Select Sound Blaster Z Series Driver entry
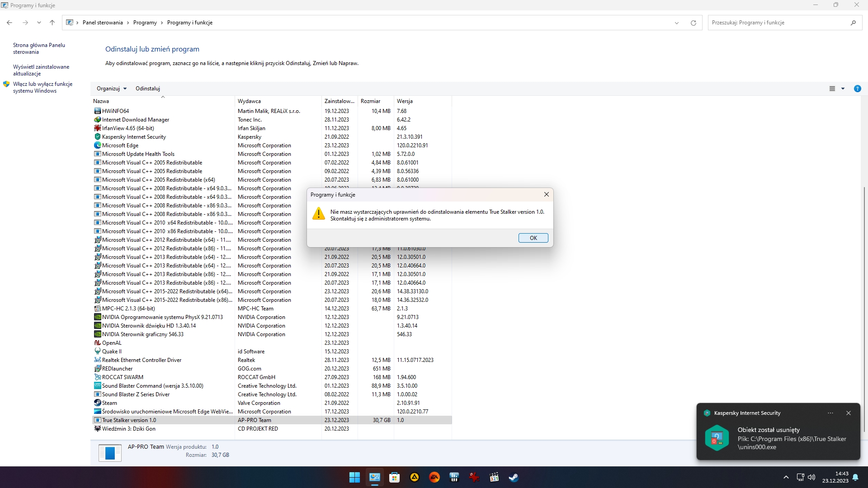This screenshot has height=488, width=868. click(x=272, y=394)
